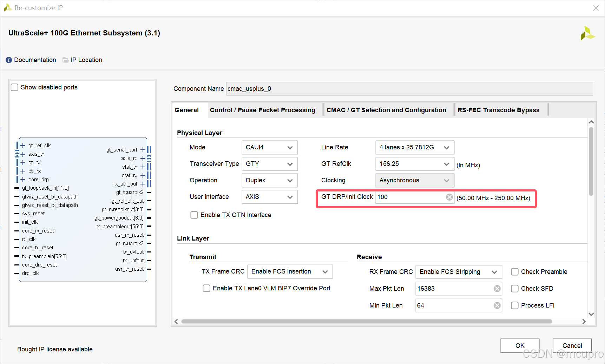Click the vertical scrollbar thumb
The image size is (605, 364).
click(591, 161)
